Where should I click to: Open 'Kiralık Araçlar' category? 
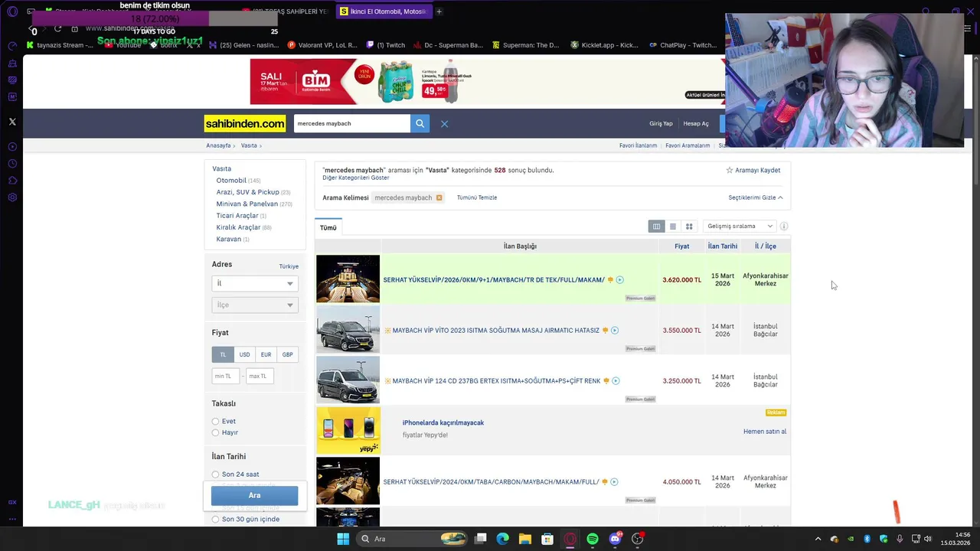238,227
